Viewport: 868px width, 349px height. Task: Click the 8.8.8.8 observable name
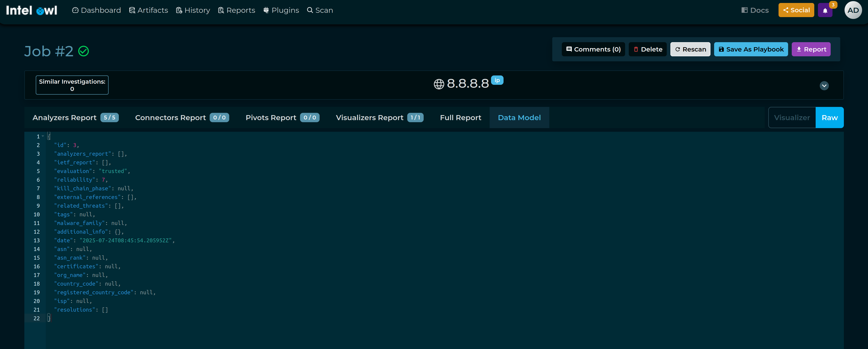[468, 83]
